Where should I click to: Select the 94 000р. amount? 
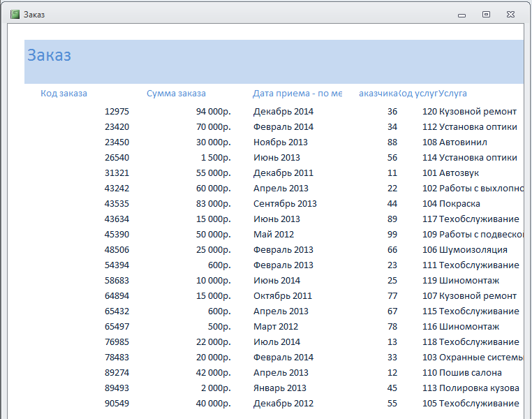tap(214, 112)
